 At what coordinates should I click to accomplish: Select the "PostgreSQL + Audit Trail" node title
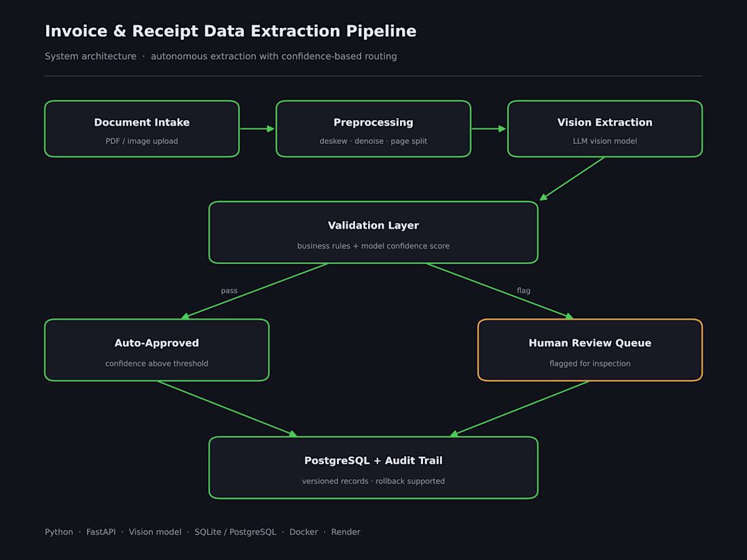point(373,461)
